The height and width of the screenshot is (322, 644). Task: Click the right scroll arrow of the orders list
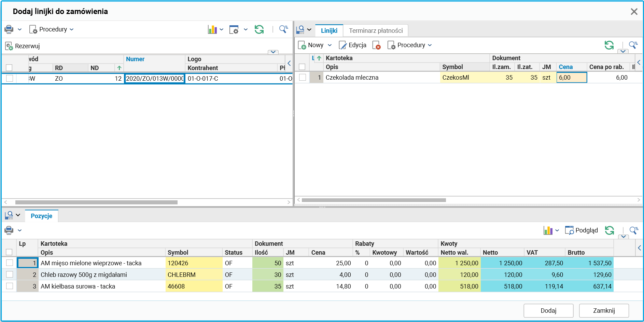point(289,202)
